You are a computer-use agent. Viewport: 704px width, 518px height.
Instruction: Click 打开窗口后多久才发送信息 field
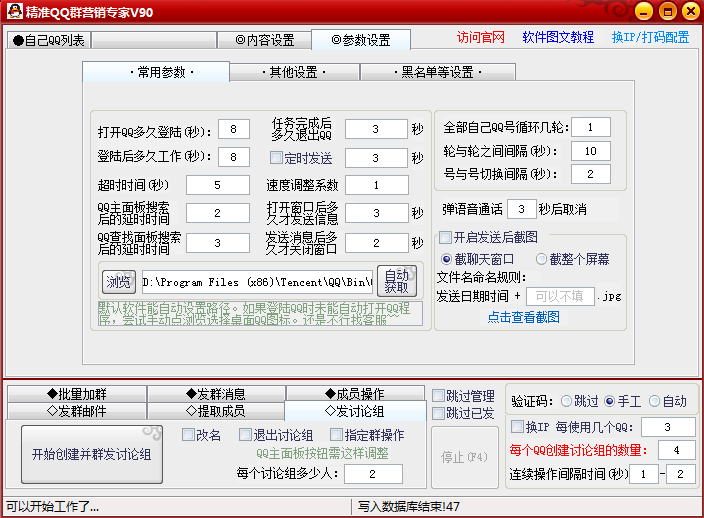click(377, 213)
